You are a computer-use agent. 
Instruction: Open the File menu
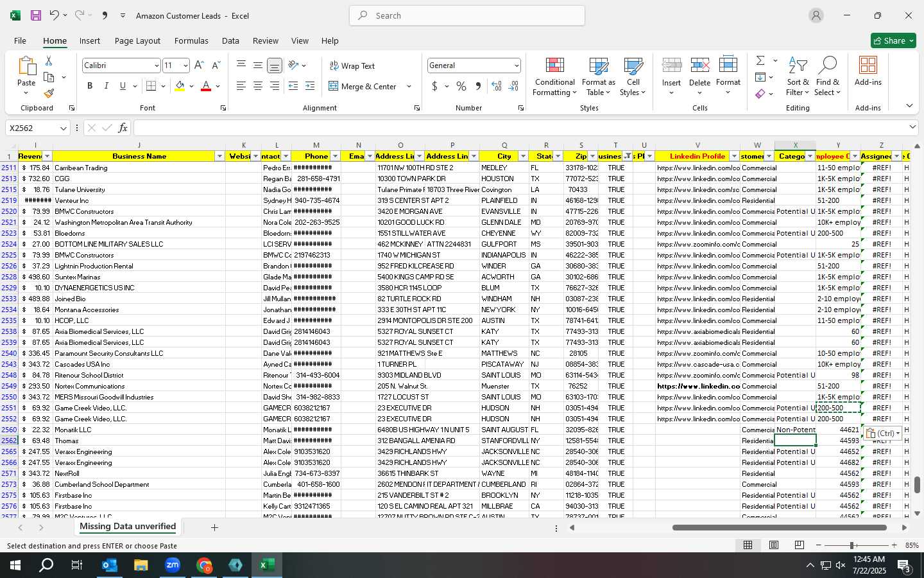pos(20,40)
